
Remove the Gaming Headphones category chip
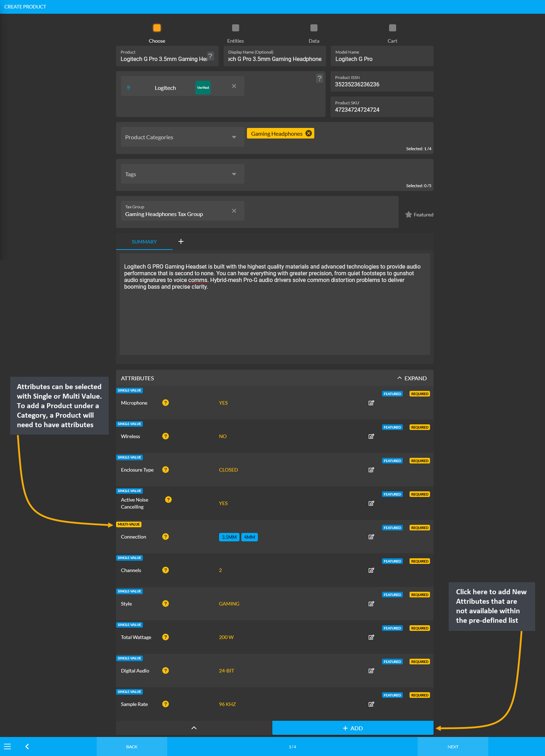coord(309,133)
